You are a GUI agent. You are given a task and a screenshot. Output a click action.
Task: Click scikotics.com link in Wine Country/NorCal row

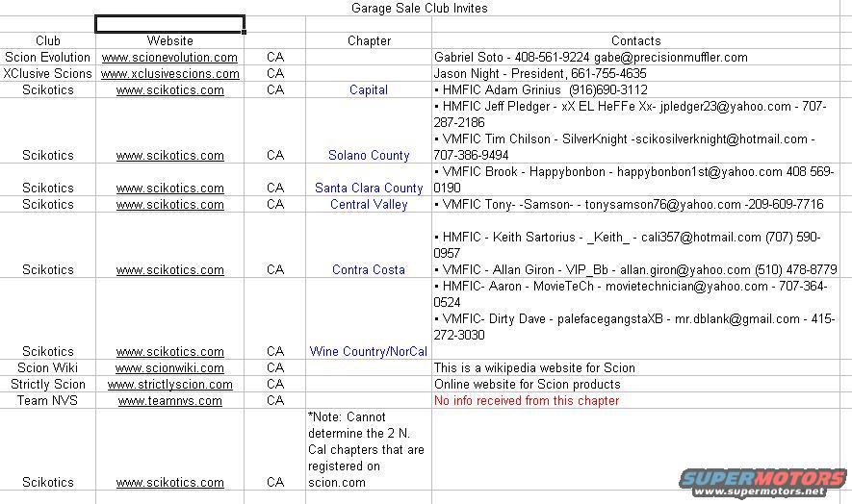coord(169,352)
